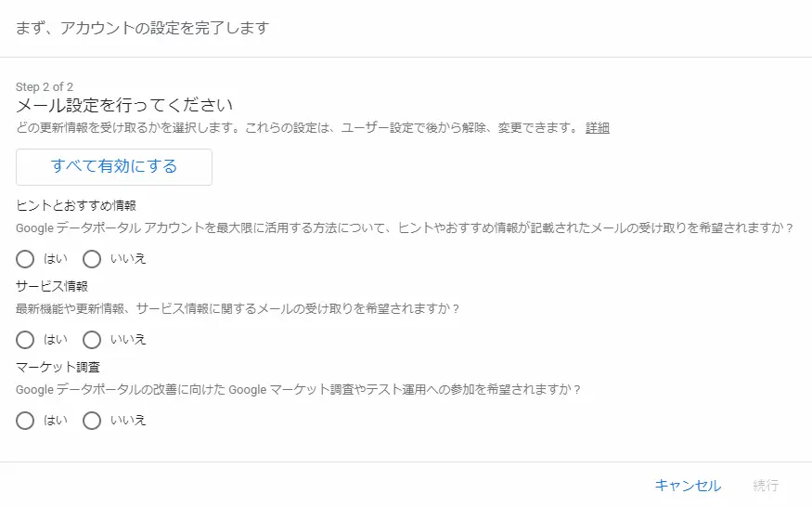Select はい for マーケット調査 participation
The image size is (812, 507).
pyautogui.click(x=26, y=421)
